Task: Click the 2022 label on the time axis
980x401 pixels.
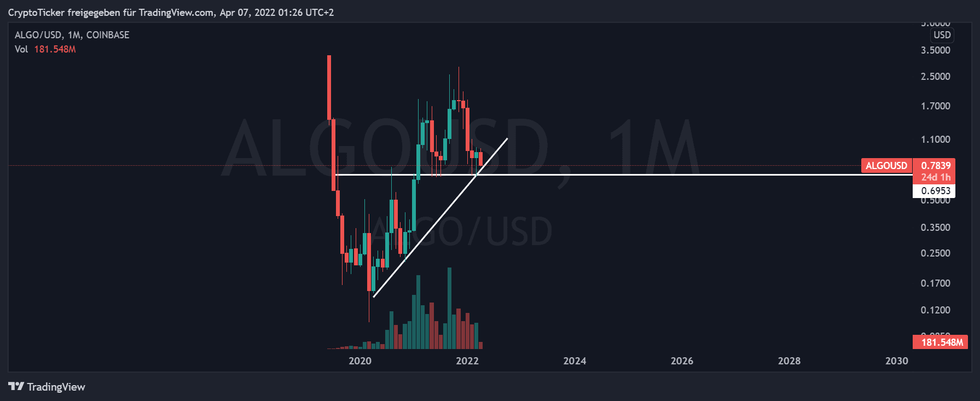Action: tap(467, 361)
